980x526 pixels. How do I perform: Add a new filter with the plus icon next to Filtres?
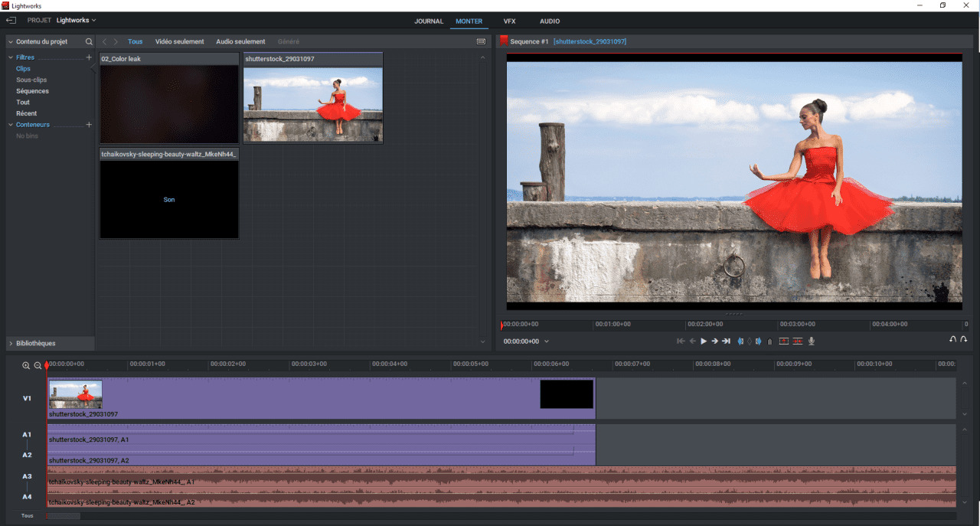(x=89, y=57)
